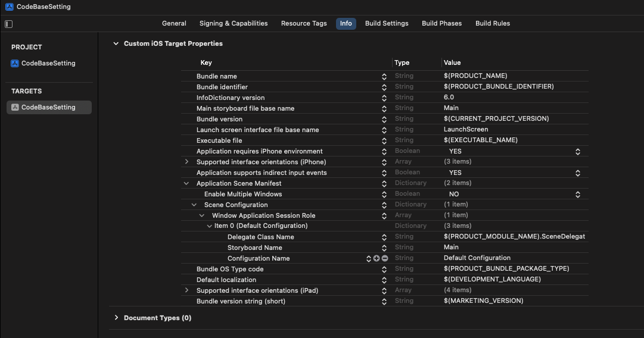
Task: Click the Value column header
Action: click(x=452, y=62)
